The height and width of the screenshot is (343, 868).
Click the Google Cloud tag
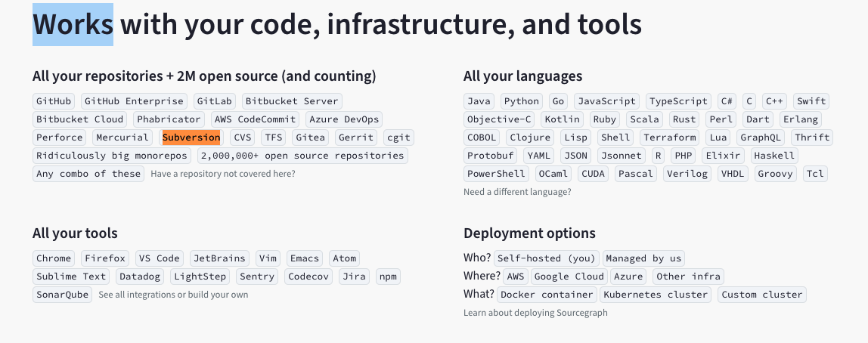pos(569,276)
